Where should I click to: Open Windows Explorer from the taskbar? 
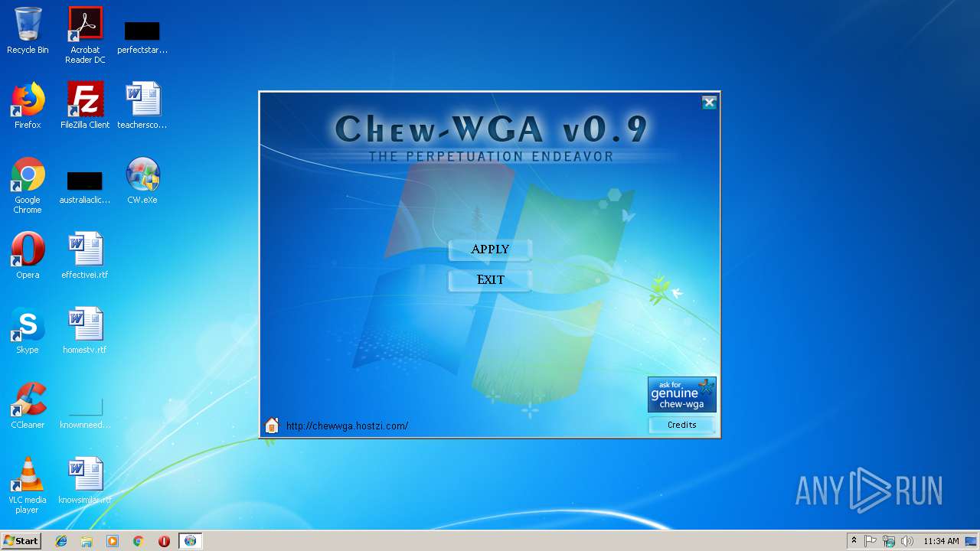point(87,541)
